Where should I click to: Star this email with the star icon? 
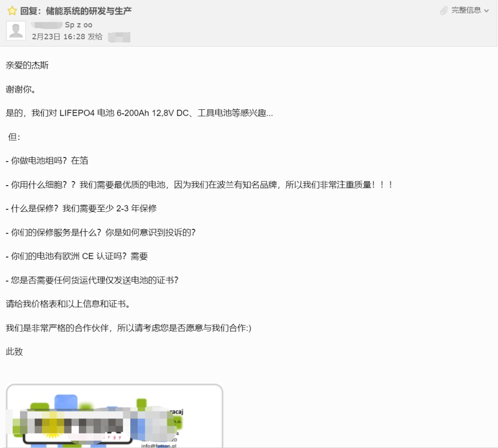(12, 11)
